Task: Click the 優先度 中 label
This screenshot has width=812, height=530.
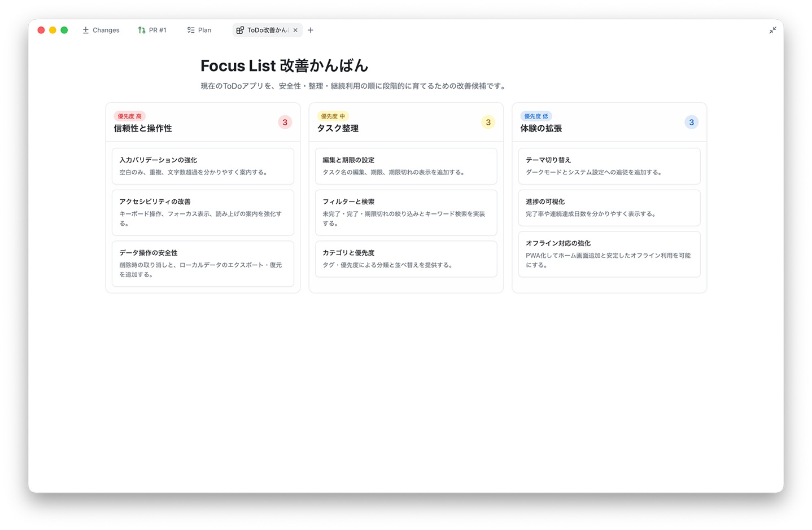Action: [333, 116]
